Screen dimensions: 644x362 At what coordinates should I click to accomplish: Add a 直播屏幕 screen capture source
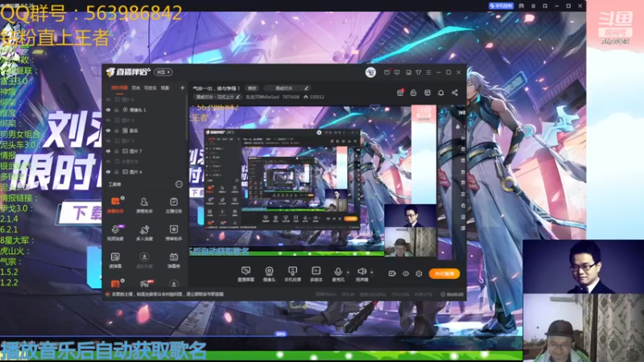point(246,274)
